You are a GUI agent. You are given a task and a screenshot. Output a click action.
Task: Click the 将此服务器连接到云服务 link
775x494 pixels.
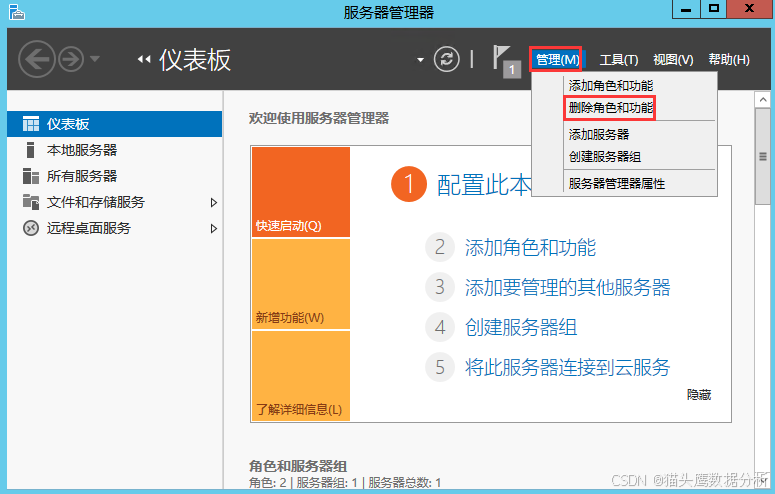tap(567, 367)
